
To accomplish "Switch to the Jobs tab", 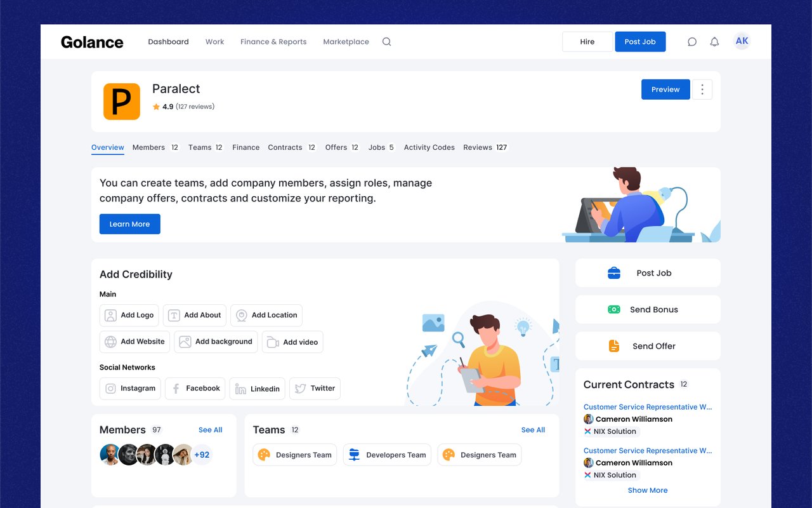I will tap(381, 147).
